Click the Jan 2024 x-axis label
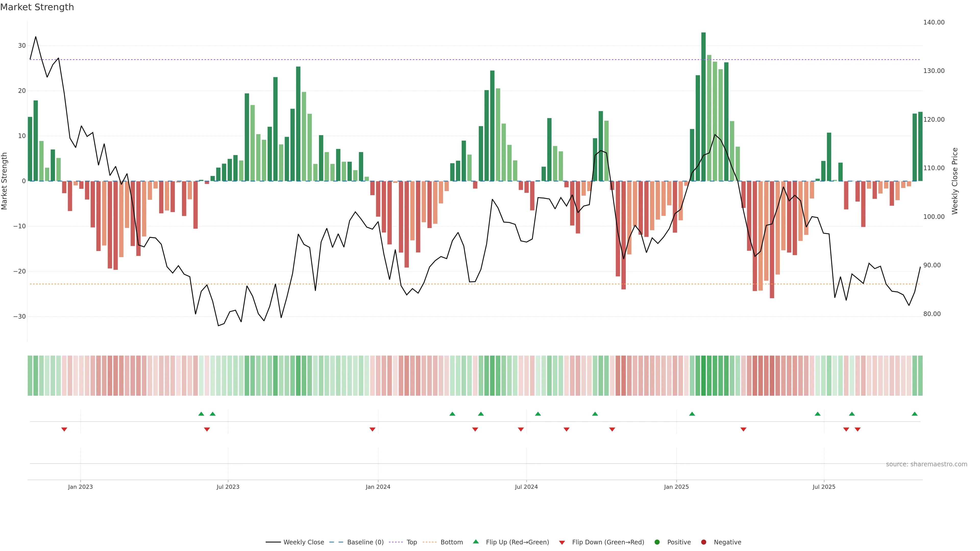980x551 pixels. click(378, 487)
